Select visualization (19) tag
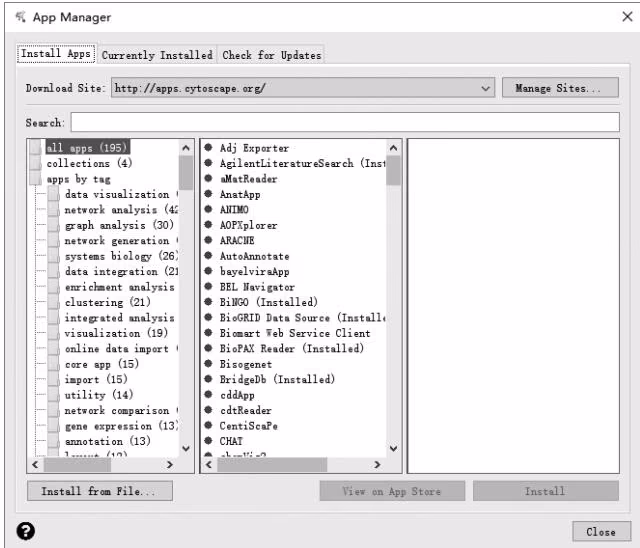This screenshot has width=640, height=548. point(116,333)
